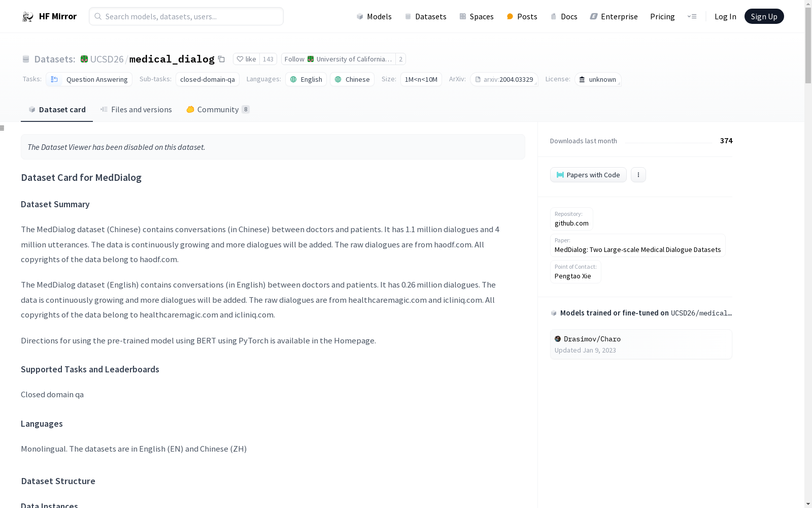
Task: Click the HF Mirror logo icon
Action: pyautogui.click(x=28, y=17)
